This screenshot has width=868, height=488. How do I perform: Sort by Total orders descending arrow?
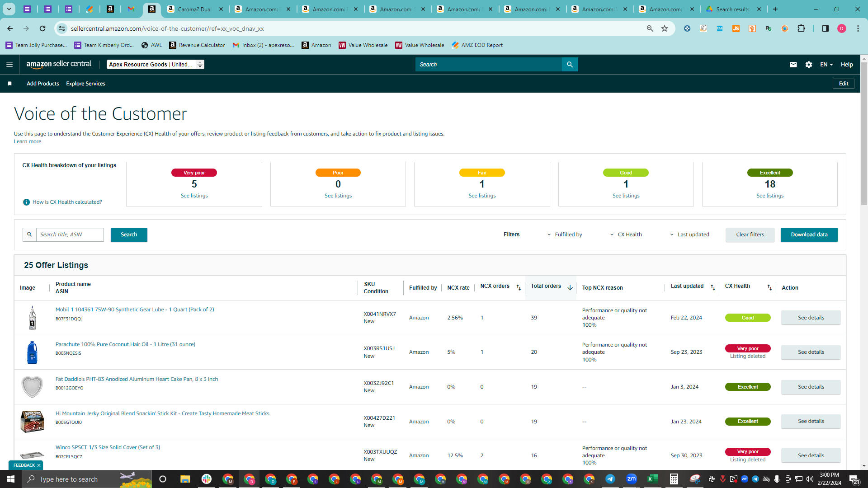coord(570,287)
